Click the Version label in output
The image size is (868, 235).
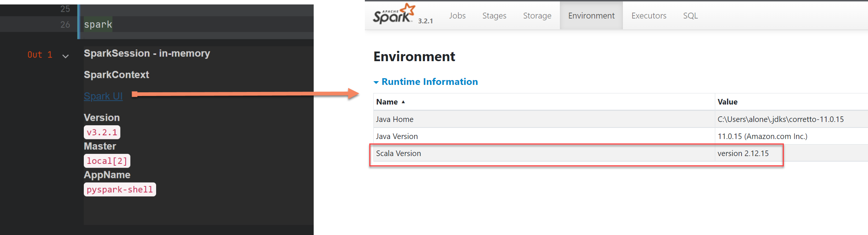click(102, 118)
